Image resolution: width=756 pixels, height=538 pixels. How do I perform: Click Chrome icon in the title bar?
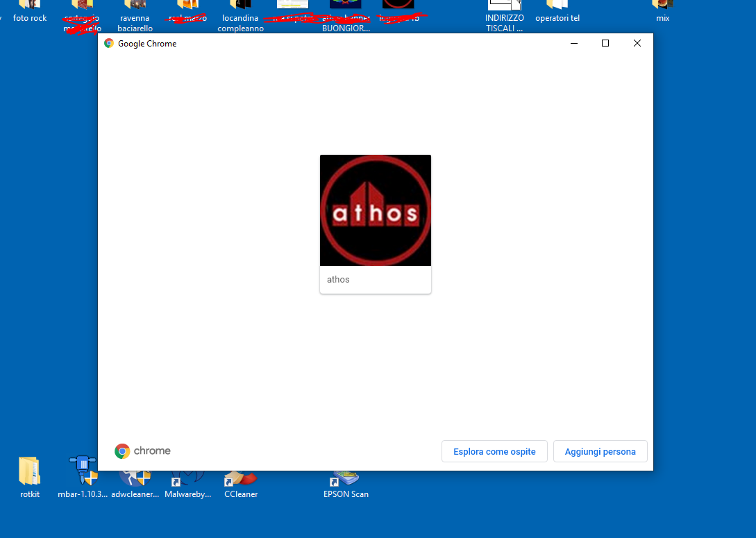click(109, 43)
